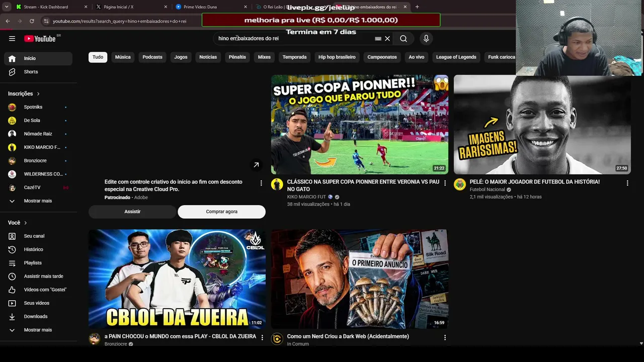
Task: Select the League of Legends filter chip
Action: pos(456,57)
